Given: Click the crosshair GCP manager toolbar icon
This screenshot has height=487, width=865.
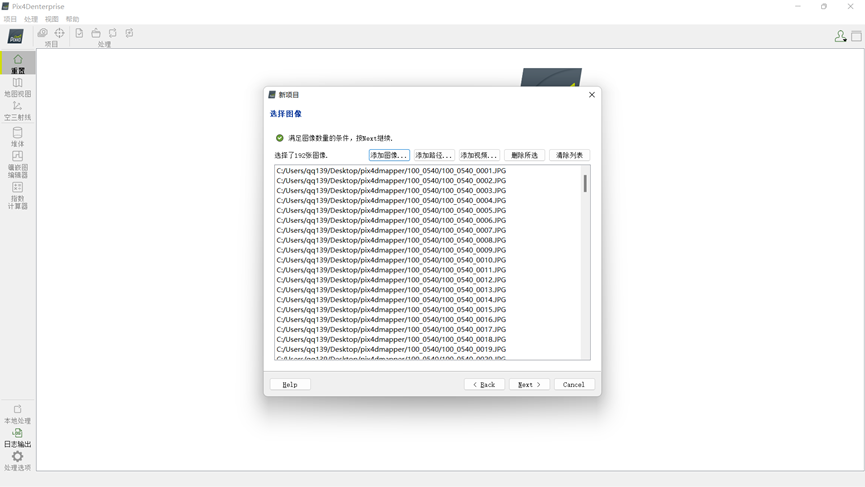Looking at the screenshot, I should [x=60, y=33].
